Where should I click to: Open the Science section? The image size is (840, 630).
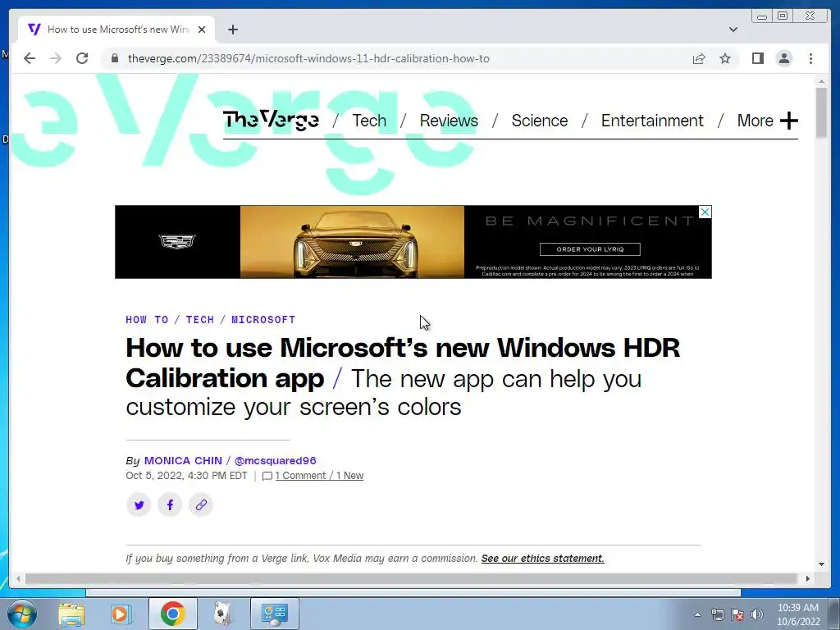(540, 121)
